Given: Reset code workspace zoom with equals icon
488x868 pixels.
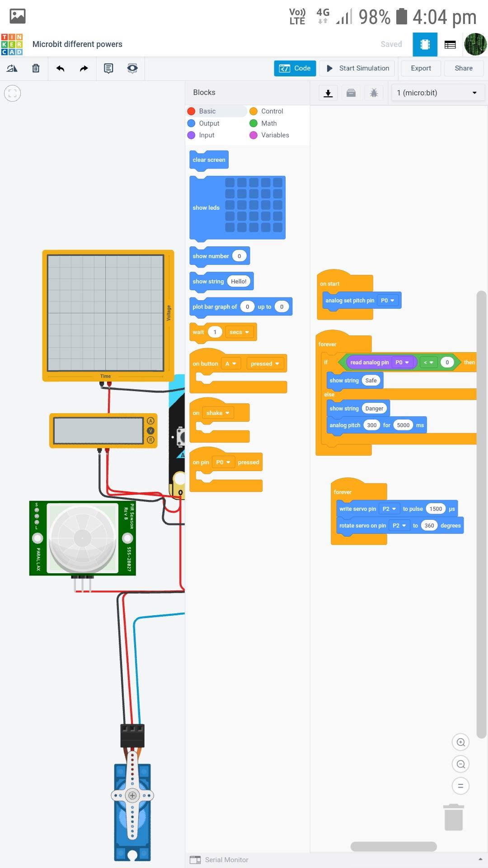Looking at the screenshot, I should pyautogui.click(x=460, y=786).
